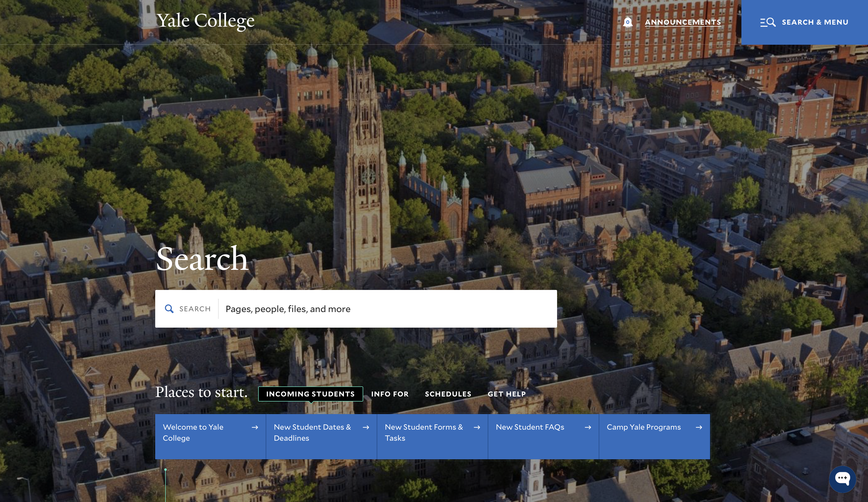Switch to the Schedules tab

(x=448, y=394)
